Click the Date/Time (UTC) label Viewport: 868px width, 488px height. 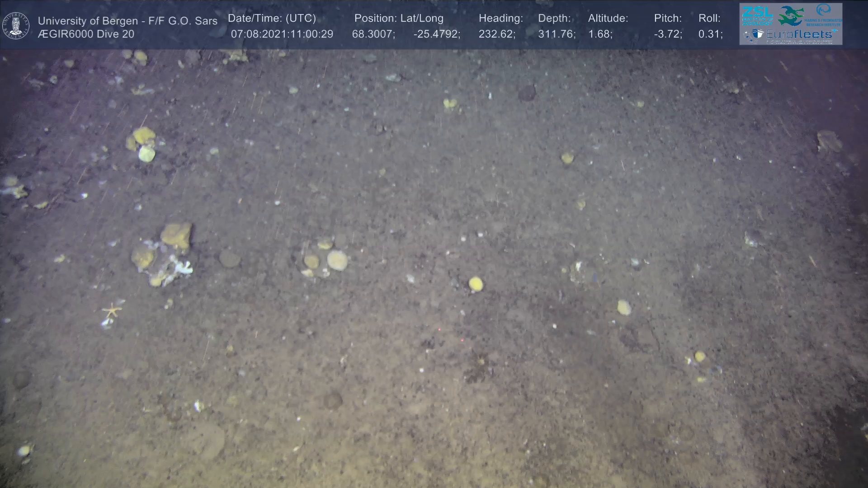tap(272, 19)
